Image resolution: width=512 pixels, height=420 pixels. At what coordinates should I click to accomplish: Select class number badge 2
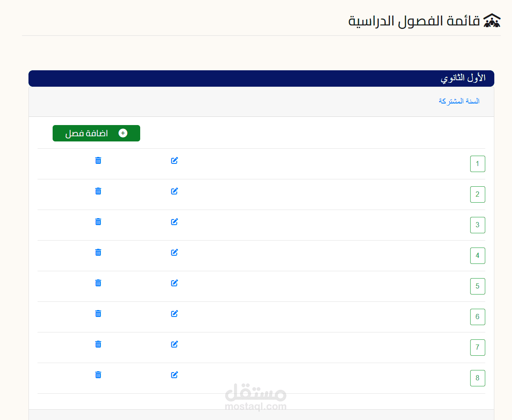click(x=477, y=194)
